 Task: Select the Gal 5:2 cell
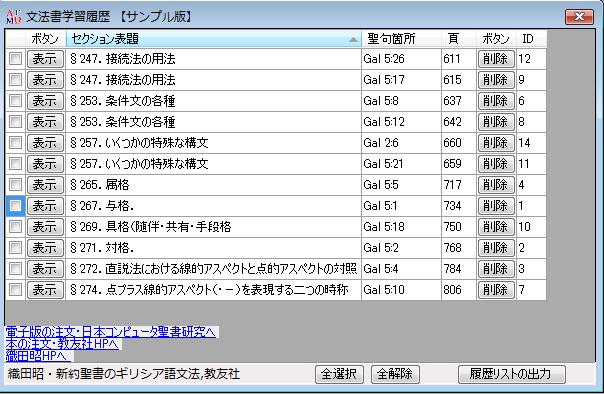(x=401, y=248)
